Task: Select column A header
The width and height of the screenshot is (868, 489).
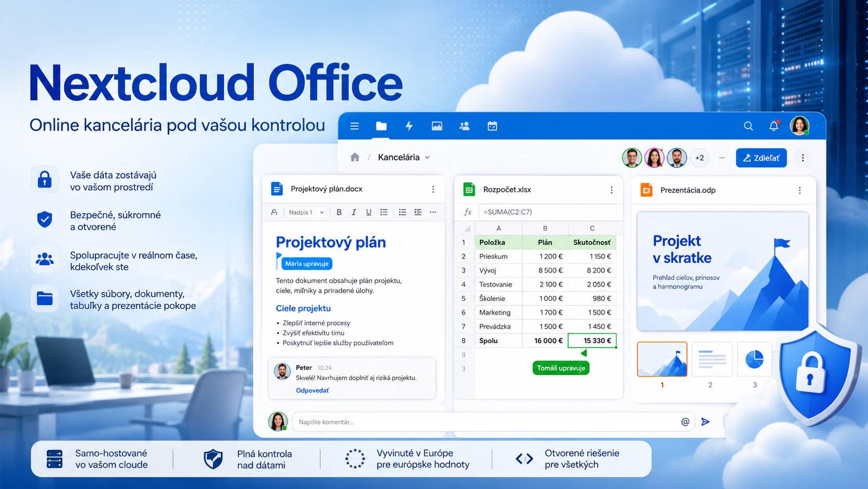Action: coord(498,228)
